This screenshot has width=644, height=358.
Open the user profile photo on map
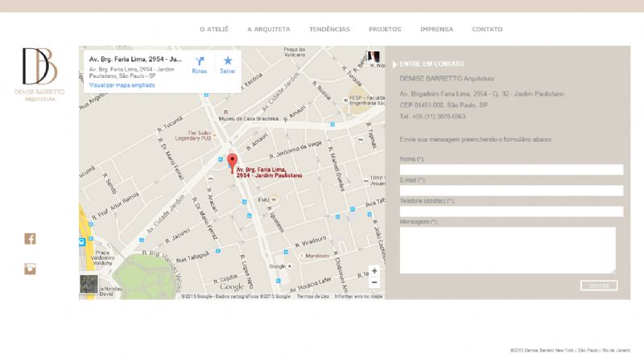click(374, 56)
